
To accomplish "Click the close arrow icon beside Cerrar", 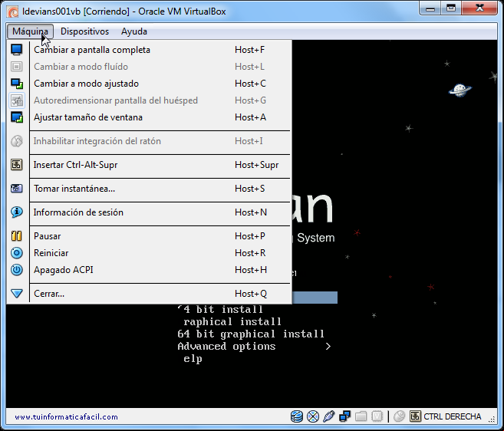I will pyautogui.click(x=17, y=294).
